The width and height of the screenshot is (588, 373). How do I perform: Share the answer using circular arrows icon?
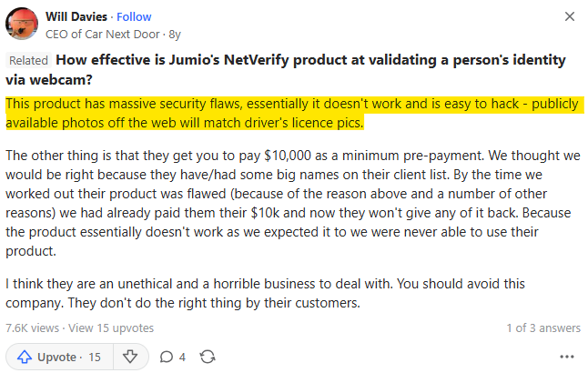208,357
